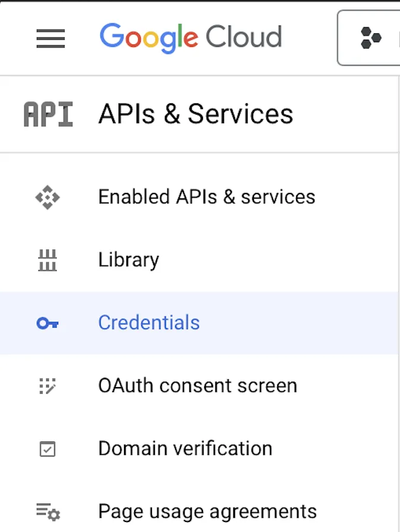Click the colorful Google wordmark

pos(149,38)
